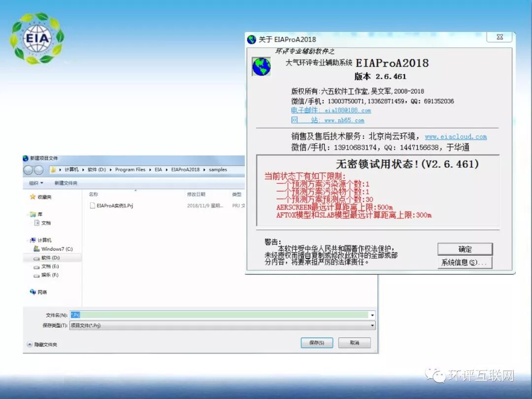Click the globe icon in About dialog body
The image size is (532, 399).
pyautogui.click(x=261, y=66)
